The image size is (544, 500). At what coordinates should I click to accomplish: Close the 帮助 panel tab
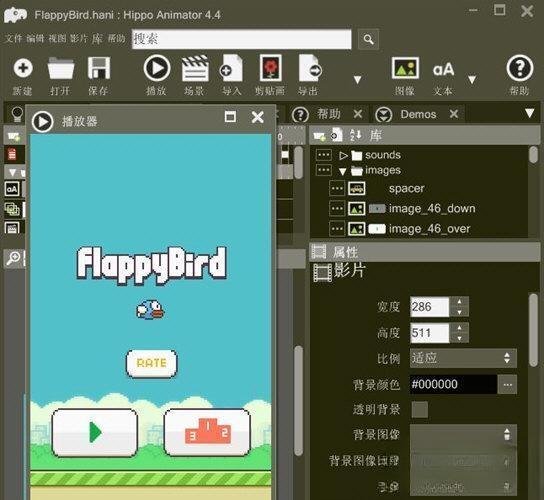point(358,114)
